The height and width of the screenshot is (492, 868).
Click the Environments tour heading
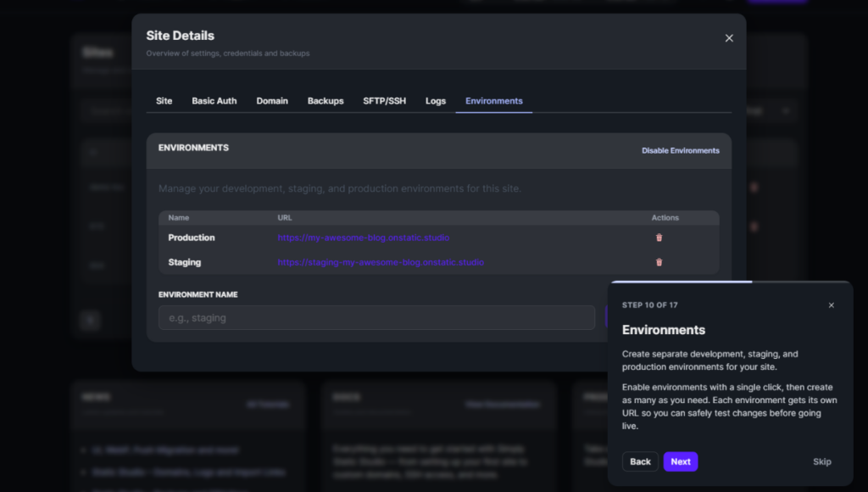663,330
